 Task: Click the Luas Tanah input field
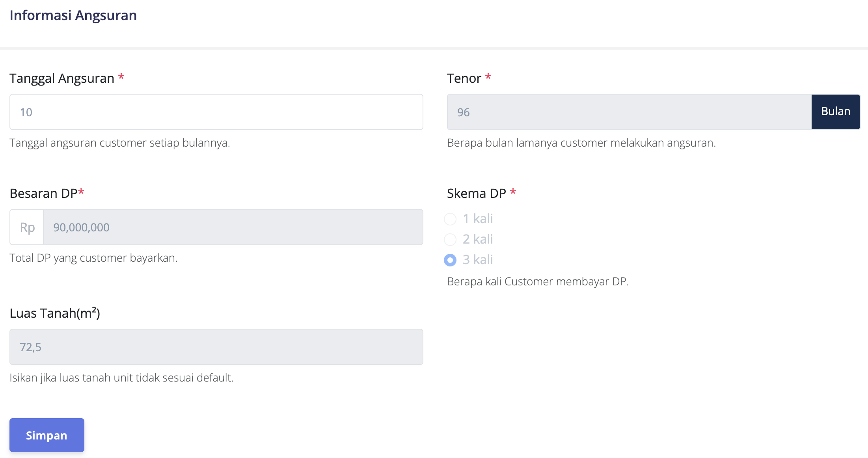(x=216, y=347)
